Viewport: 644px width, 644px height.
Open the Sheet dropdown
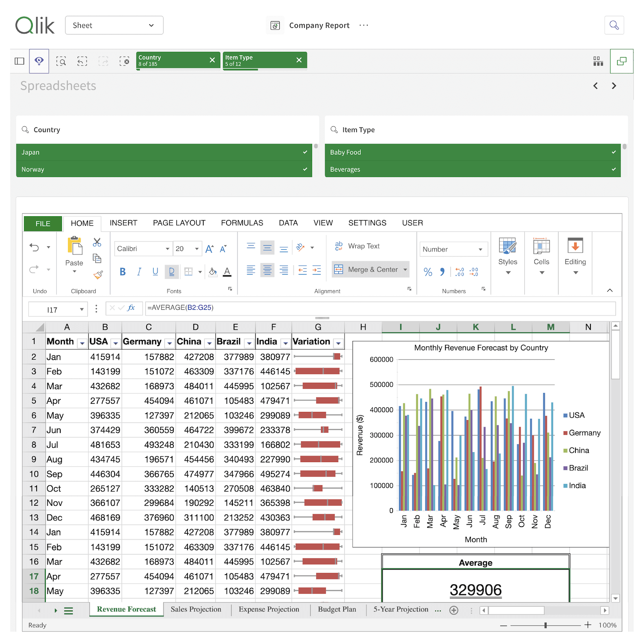pos(114,25)
